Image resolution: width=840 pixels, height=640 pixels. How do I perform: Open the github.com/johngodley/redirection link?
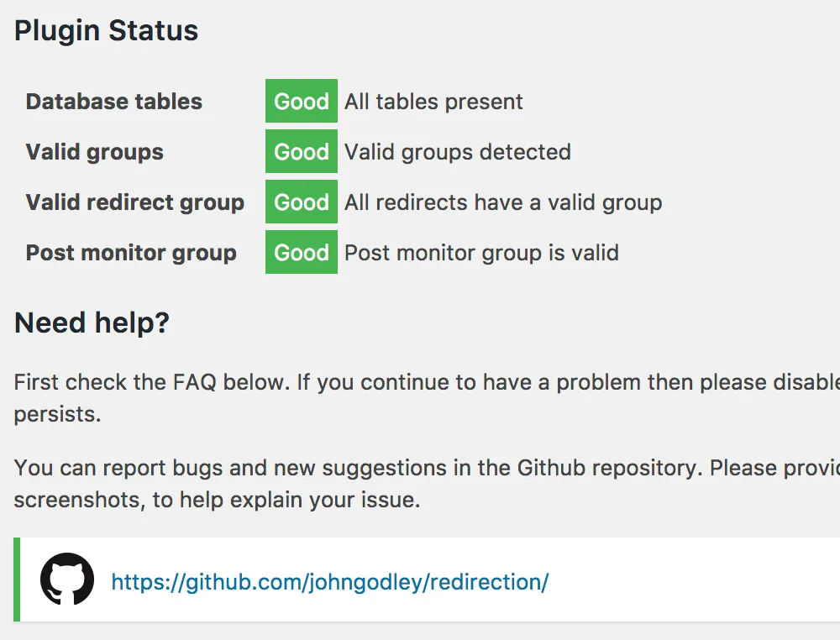coord(330,582)
